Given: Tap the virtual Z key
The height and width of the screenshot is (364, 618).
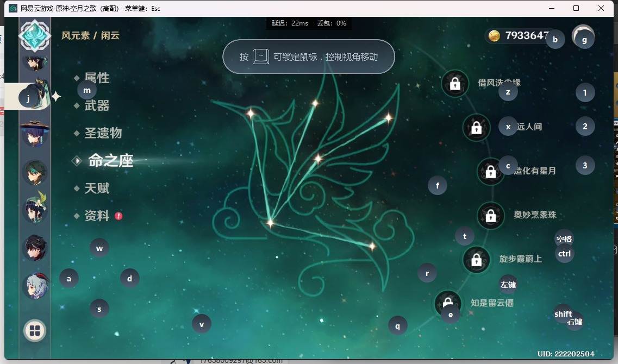Looking at the screenshot, I should click(x=508, y=92).
